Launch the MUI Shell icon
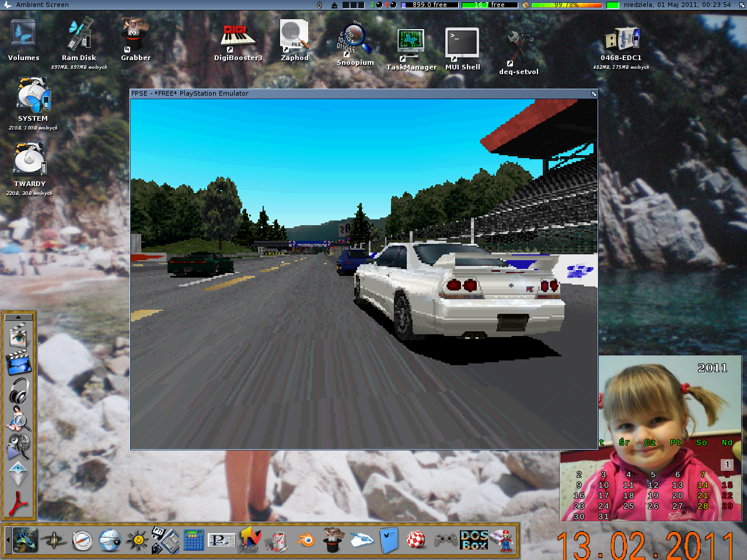This screenshot has height=560, width=747. (462, 44)
